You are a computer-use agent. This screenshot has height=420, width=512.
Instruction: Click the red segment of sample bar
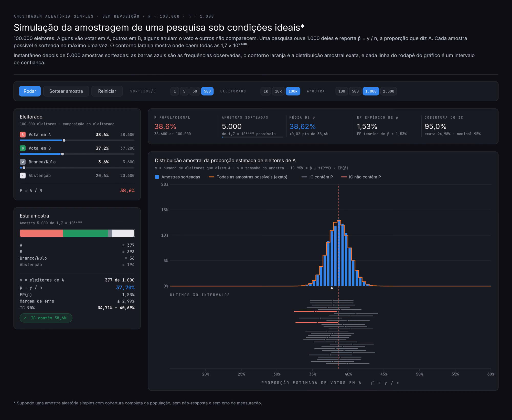(41, 233)
